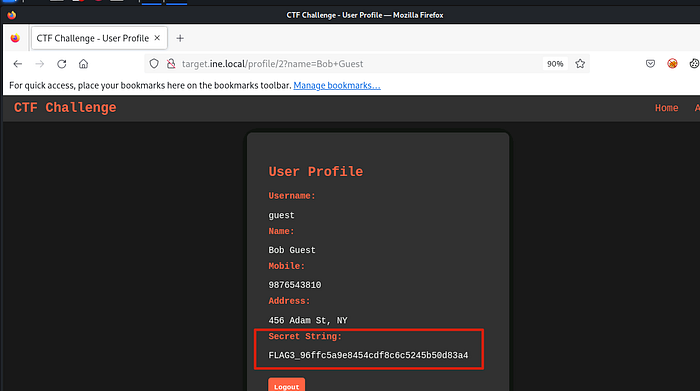The image size is (700, 391).
Task: Open the Firefox home page
Action: tap(83, 64)
